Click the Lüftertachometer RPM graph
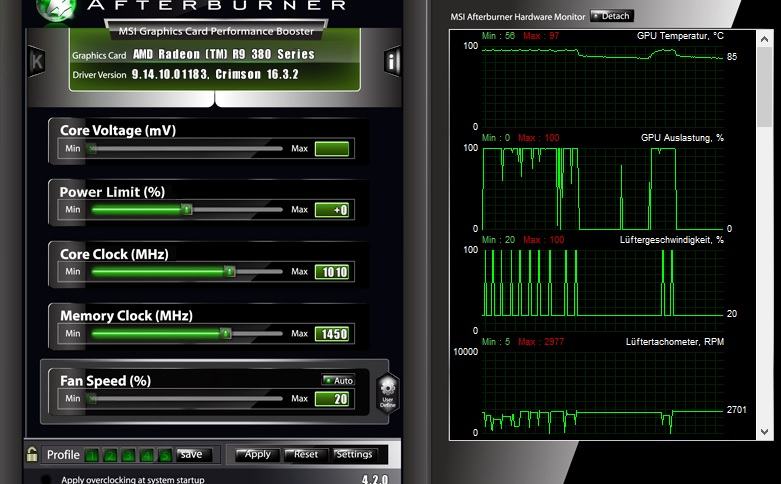This screenshot has height=484, width=781. tap(602, 392)
